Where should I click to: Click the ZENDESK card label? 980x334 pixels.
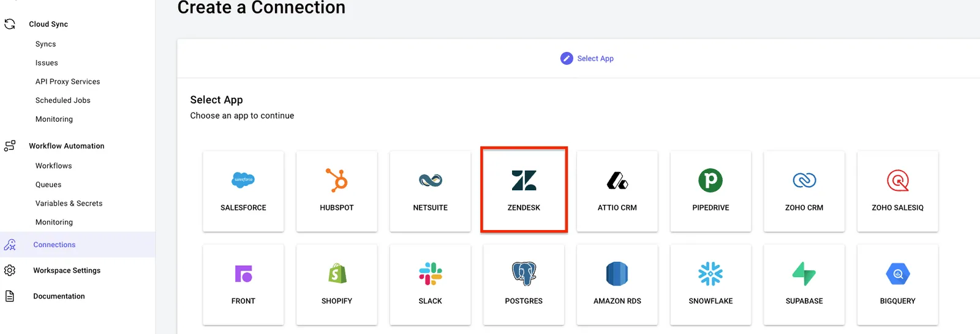pos(524,208)
